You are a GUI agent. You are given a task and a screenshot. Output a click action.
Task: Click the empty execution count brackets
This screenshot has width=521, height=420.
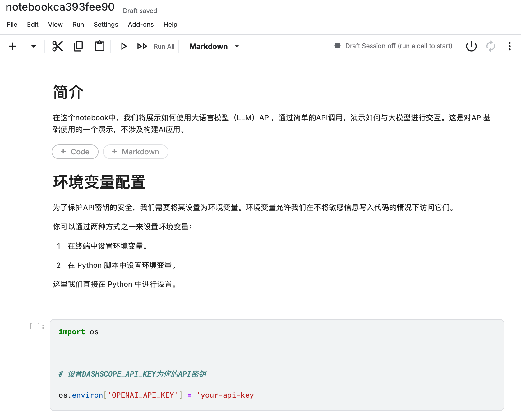pos(37,326)
